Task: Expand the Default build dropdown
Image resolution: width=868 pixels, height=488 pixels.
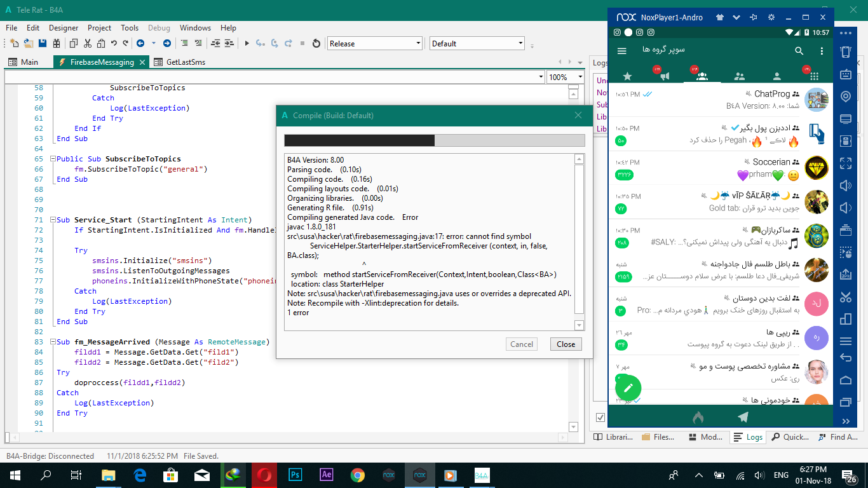Action: point(520,43)
